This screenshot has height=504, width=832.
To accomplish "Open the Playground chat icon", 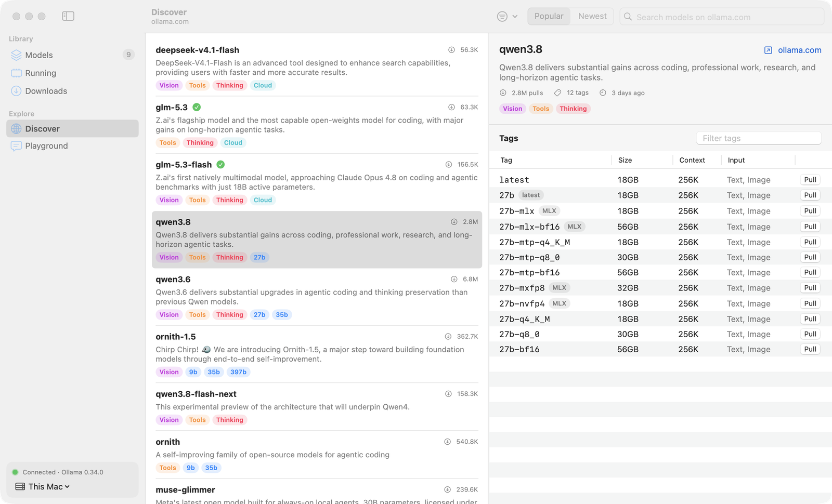I will [x=16, y=146].
